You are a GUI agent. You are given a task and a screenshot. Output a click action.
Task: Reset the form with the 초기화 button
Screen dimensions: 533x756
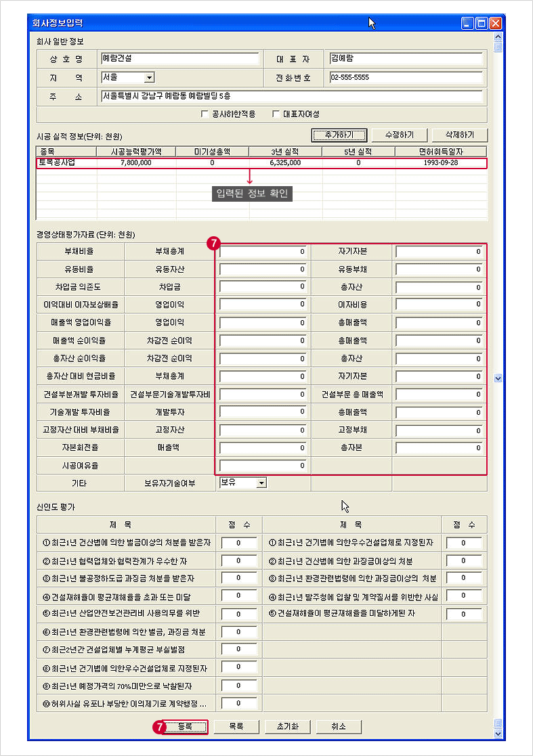click(x=287, y=727)
